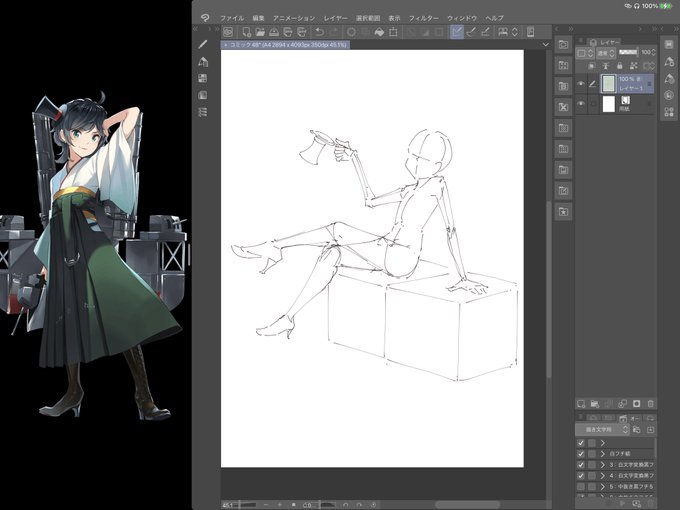The width and height of the screenshot is (680, 510).
Task: Select the レイヤー1 layer thumbnail
Action: pyautogui.click(x=608, y=84)
